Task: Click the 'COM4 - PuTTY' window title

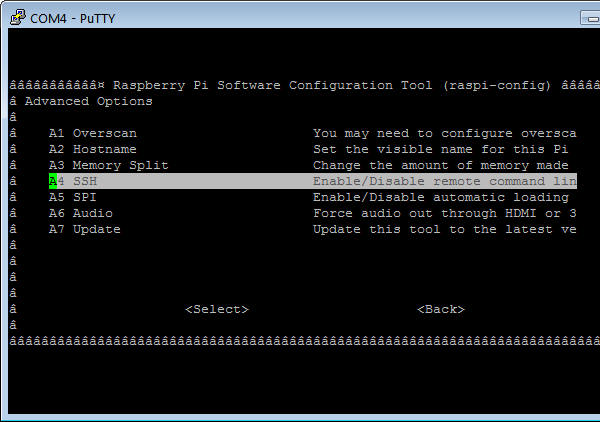Action: point(72,18)
